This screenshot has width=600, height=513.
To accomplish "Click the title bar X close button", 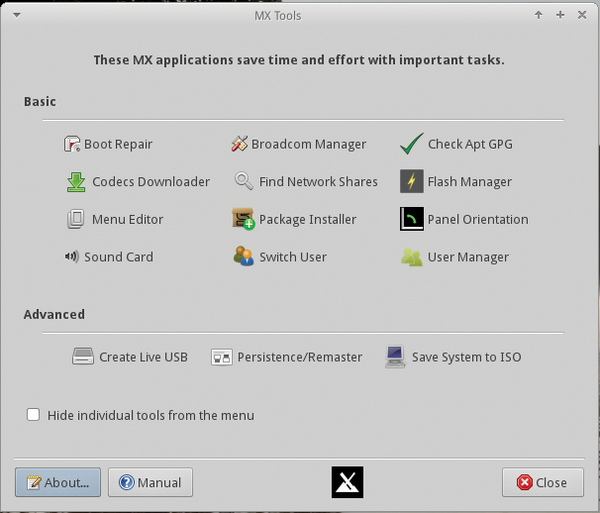I will click(582, 15).
